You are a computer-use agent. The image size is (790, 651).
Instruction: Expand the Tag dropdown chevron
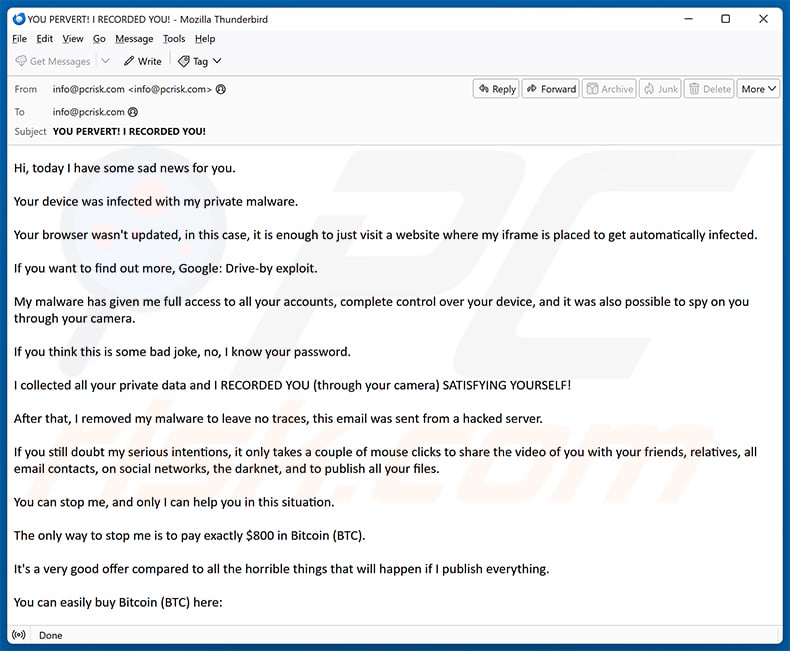click(x=217, y=61)
